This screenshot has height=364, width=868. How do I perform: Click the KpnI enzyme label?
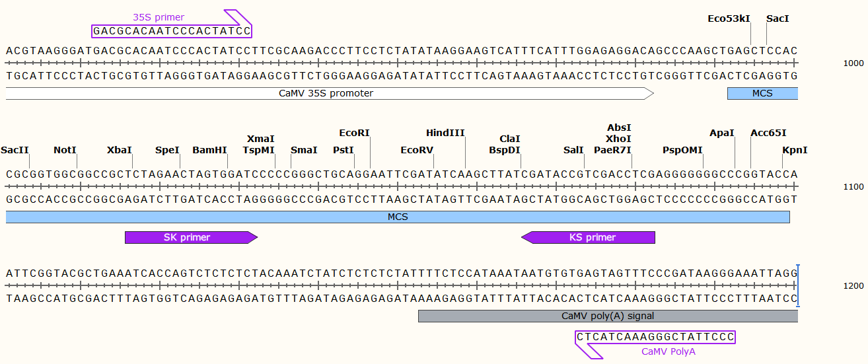click(795, 150)
